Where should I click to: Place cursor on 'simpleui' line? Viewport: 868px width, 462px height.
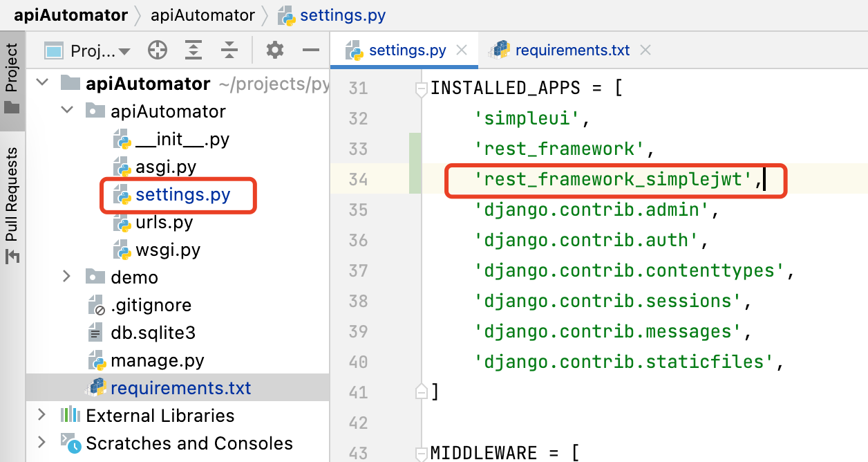pos(531,119)
